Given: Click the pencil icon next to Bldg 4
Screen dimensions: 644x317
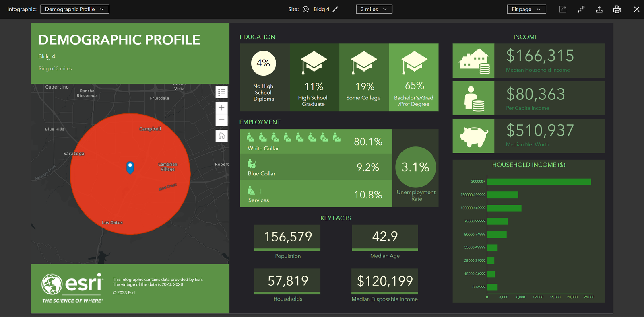Looking at the screenshot, I should point(335,9).
